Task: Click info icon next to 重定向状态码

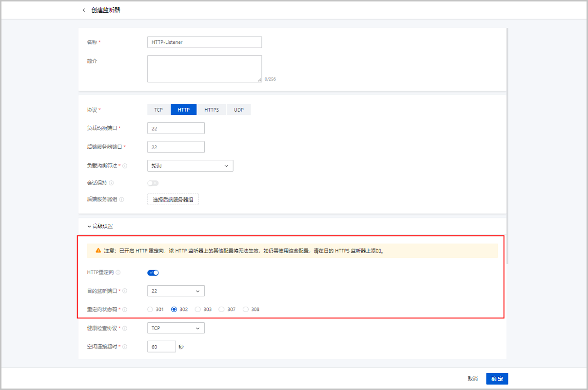Action: 125,310
